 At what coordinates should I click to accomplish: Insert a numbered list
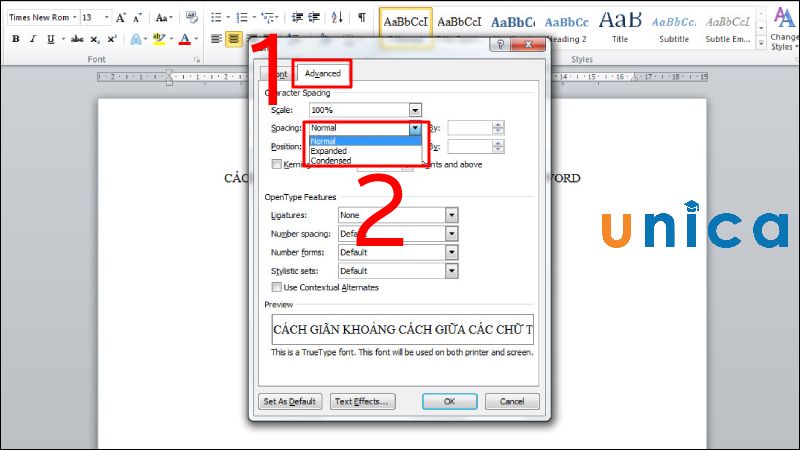pos(242,18)
